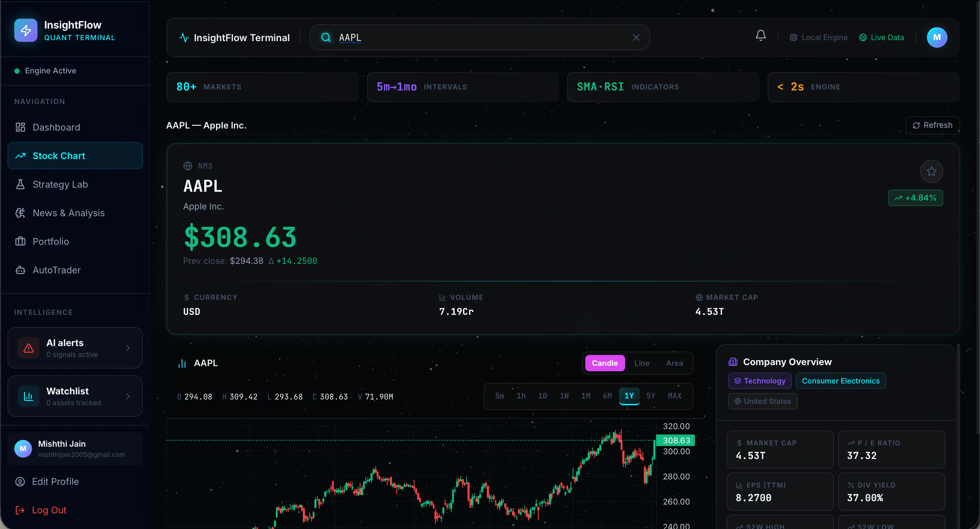Click the Watchlist bar chart icon

point(29,396)
